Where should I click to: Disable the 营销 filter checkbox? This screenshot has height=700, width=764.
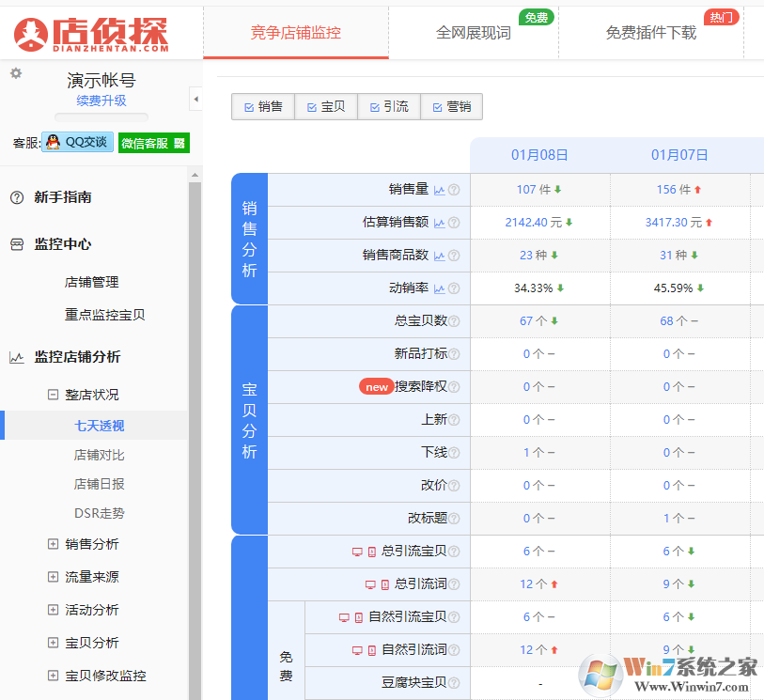[438, 107]
